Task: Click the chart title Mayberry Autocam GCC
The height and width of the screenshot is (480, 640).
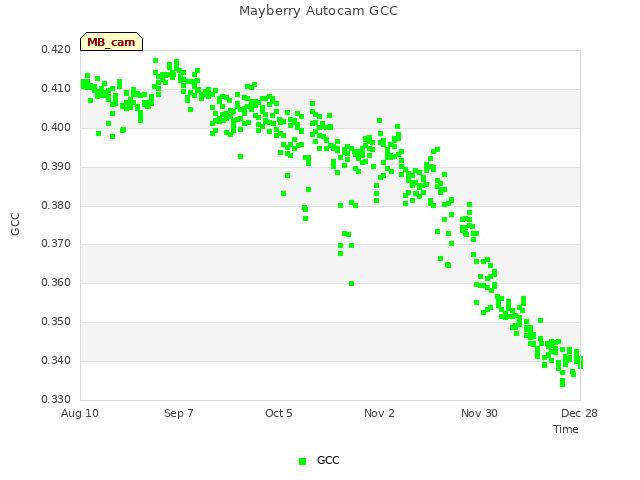Action: 318,11
